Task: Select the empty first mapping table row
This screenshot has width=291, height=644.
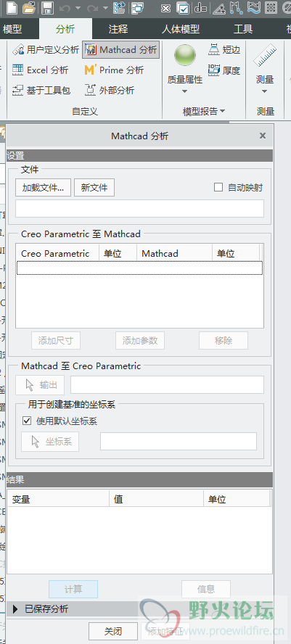Action: [x=140, y=268]
